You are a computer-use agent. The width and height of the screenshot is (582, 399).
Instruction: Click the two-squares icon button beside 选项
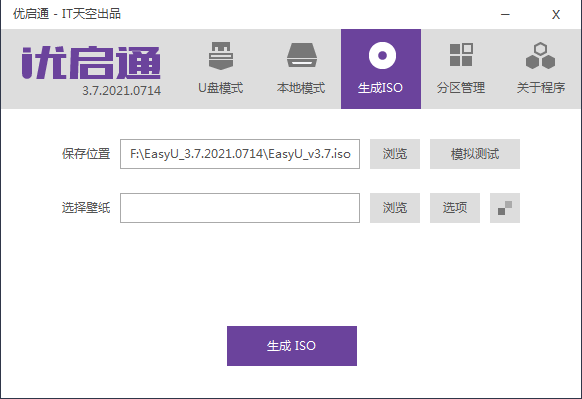click(505, 208)
